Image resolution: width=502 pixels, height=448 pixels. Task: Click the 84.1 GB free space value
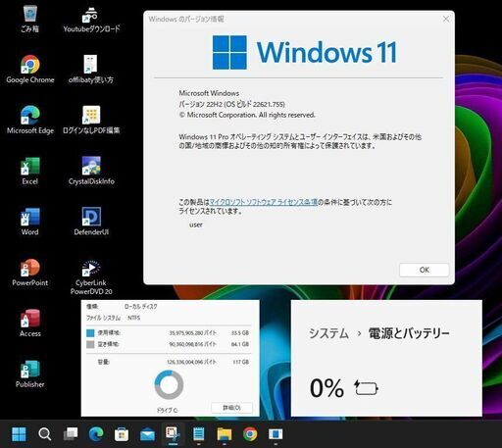pyautogui.click(x=240, y=344)
